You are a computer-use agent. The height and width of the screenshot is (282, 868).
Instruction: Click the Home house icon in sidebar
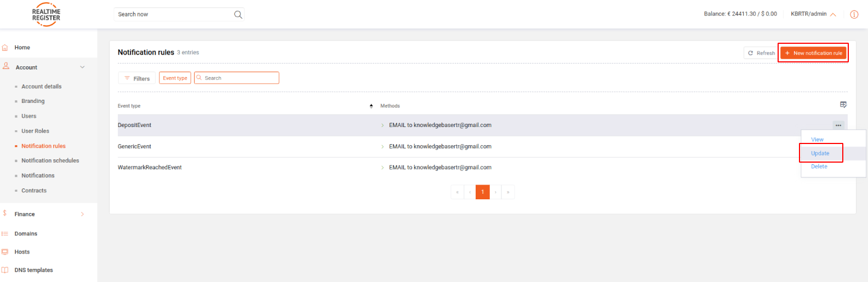[5, 48]
